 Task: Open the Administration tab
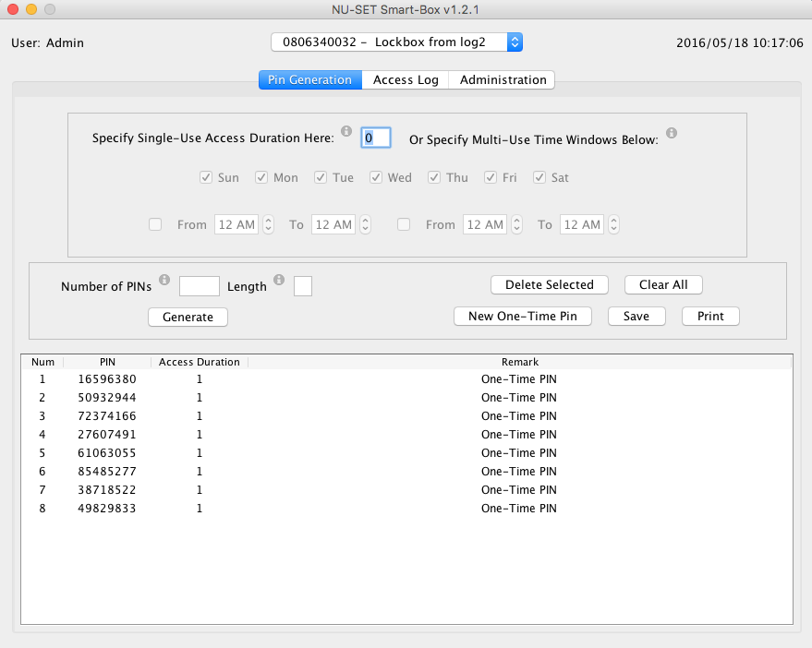503,79
